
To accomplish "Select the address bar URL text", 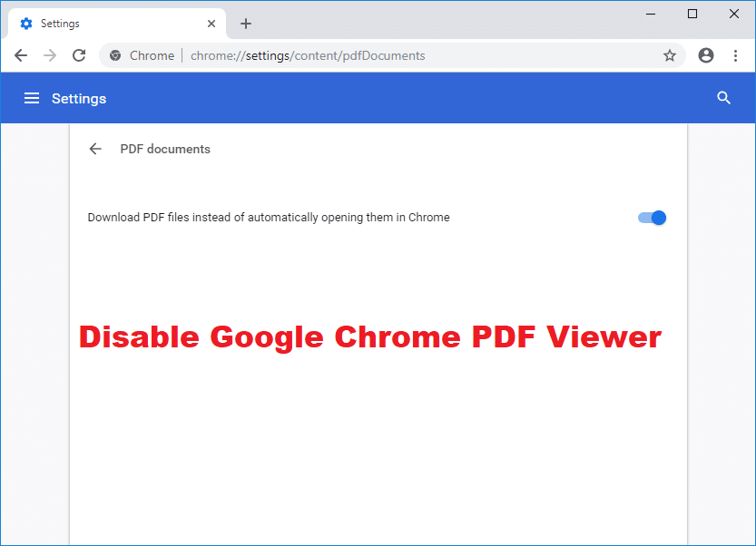I will (x=306, y=55).
